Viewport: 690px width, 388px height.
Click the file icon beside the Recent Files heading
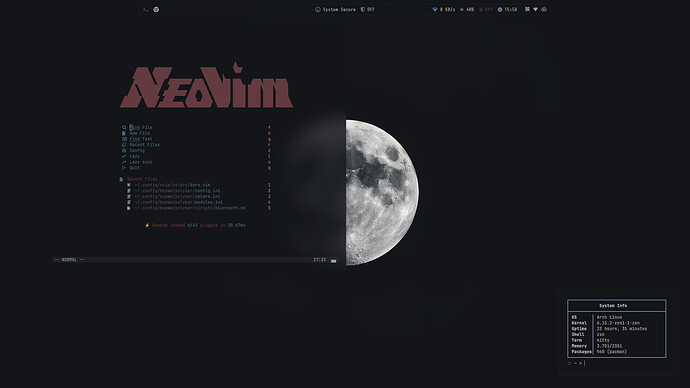[121, 179]
